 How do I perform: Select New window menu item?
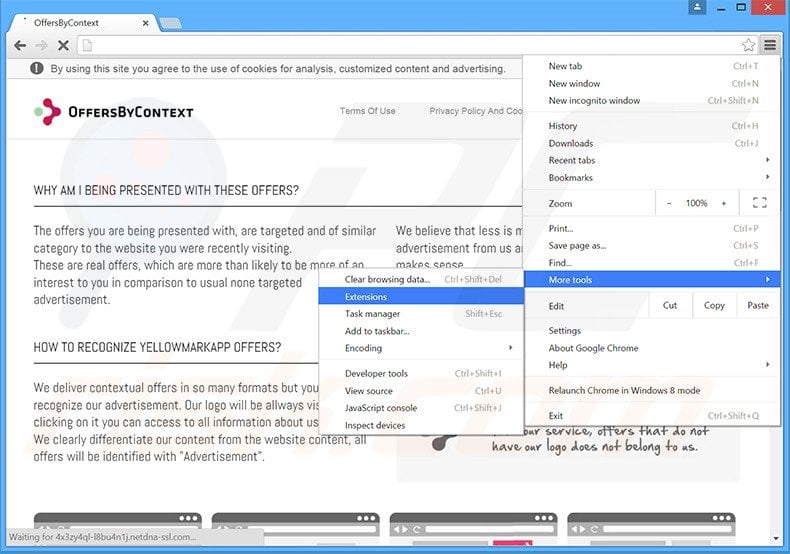(x=652, y=84)
